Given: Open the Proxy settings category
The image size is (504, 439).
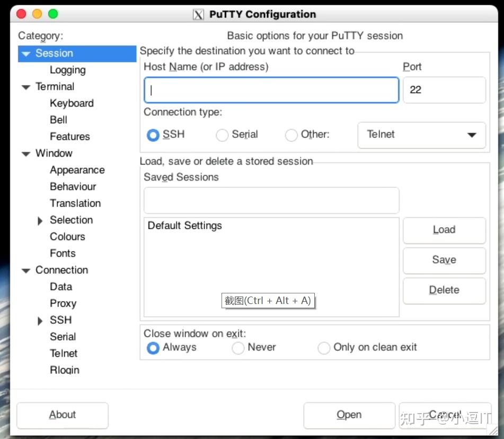Looking at the screenshot, I should pos(63,303).
